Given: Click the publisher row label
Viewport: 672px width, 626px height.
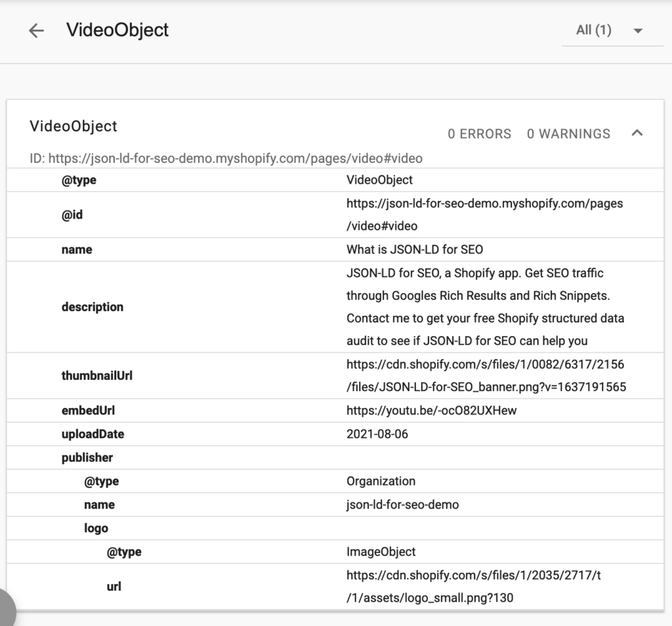Looking at the screenshot, I should click(x=87, y=457).
